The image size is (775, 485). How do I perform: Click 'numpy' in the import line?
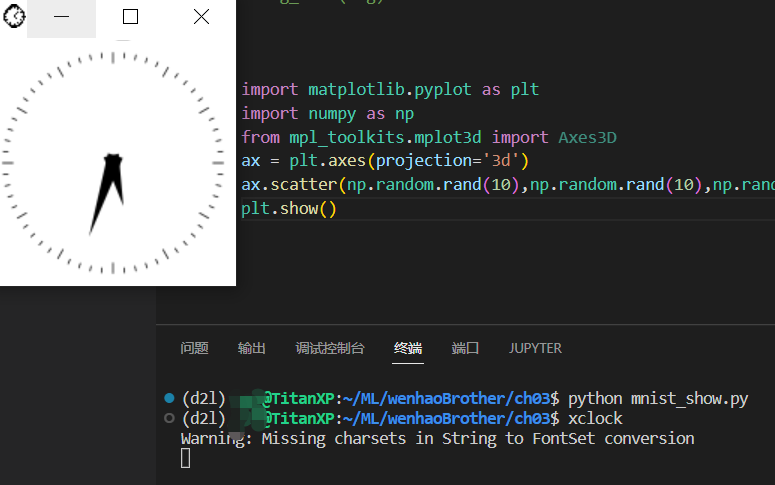[332, 114]
